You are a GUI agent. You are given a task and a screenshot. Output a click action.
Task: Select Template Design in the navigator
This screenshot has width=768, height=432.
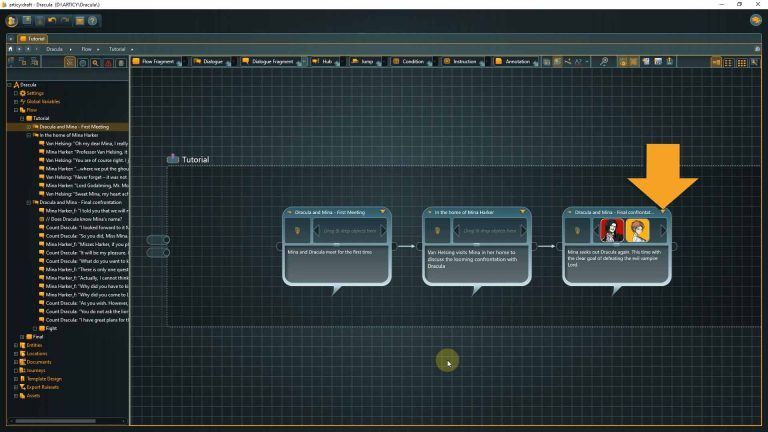point(44,379)
